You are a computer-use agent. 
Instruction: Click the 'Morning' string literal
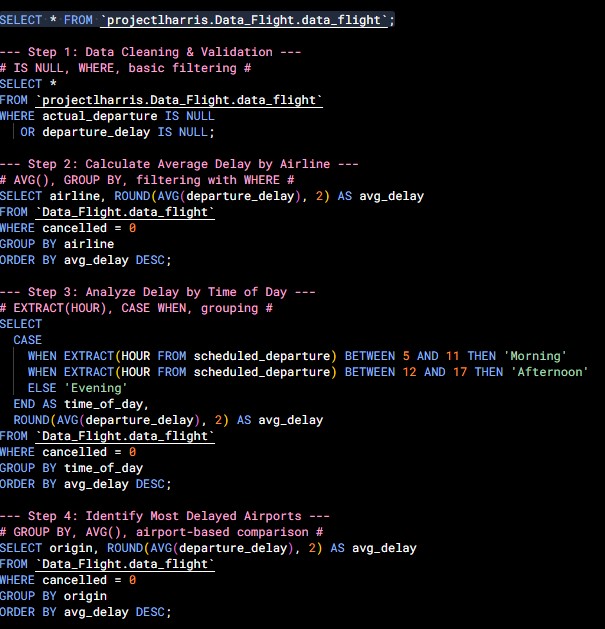tap(535, 356)
